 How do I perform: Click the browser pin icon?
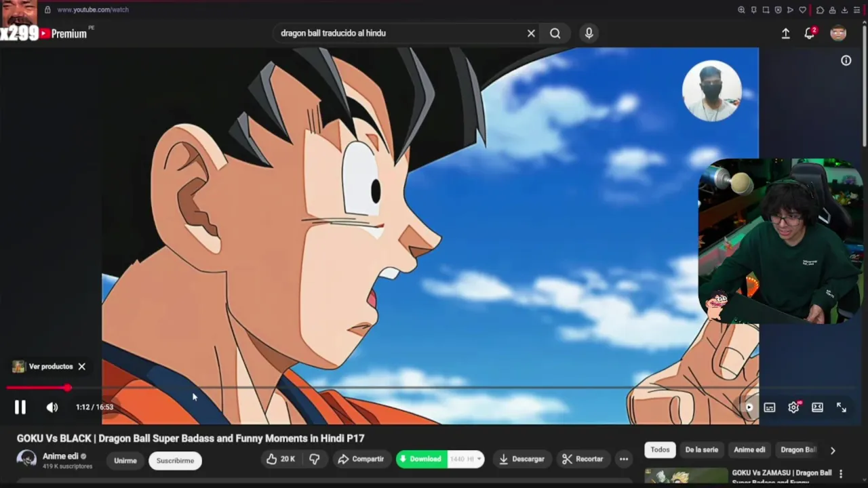tap(753, 10)
